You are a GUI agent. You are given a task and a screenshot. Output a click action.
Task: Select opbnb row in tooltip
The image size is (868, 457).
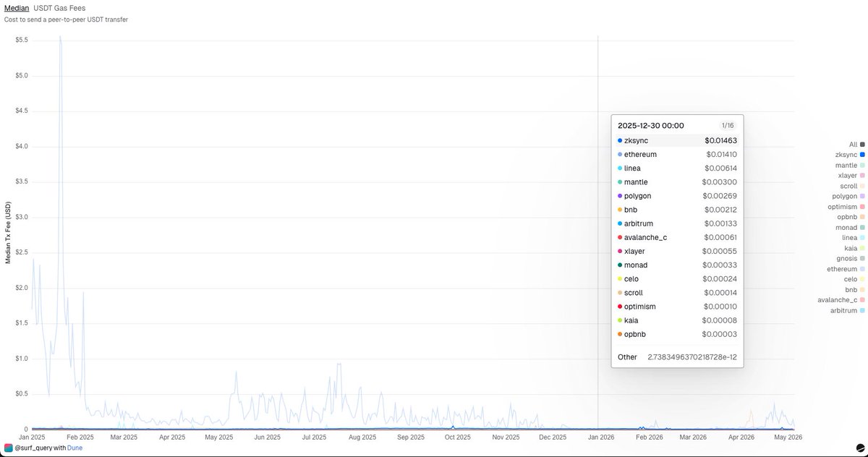coord(677,334)
